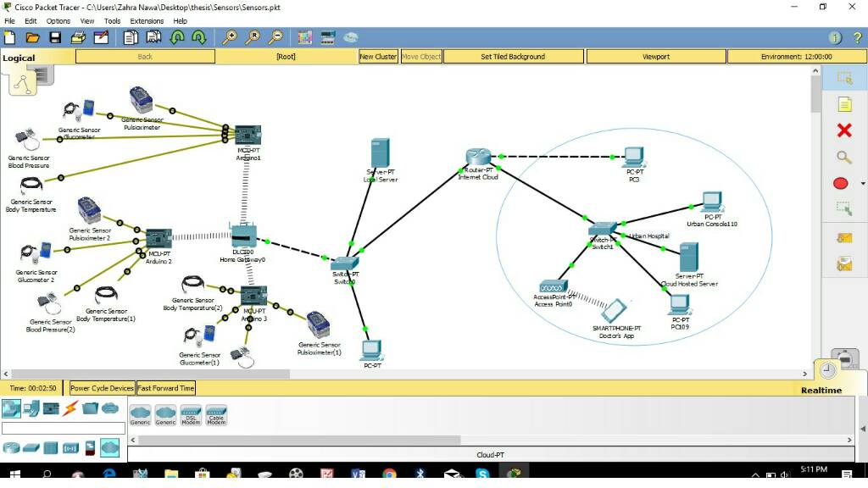Save the file with the floppy disk icon

pos(55,37)
